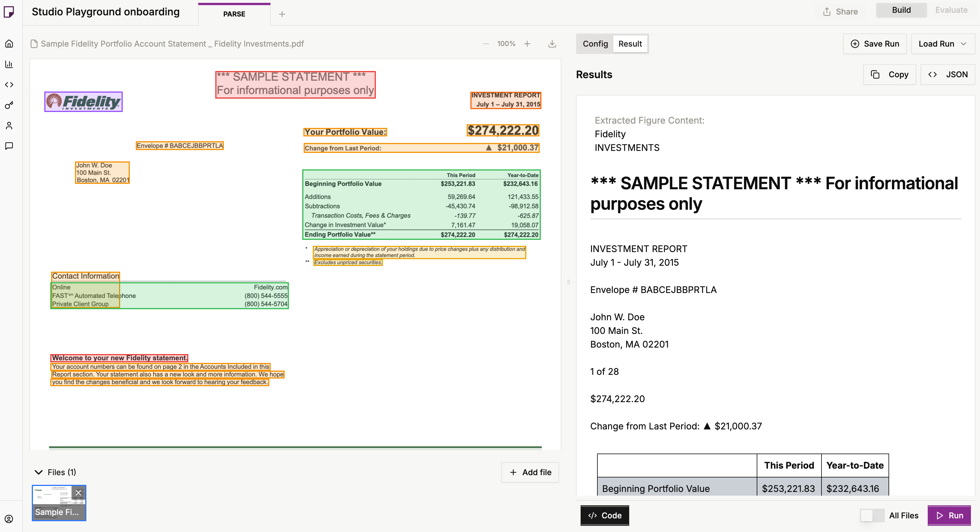This screenshot has height=532, width=980.
Task: Open the bar chart analytics sidebar icon
Action: click(9, 64)
